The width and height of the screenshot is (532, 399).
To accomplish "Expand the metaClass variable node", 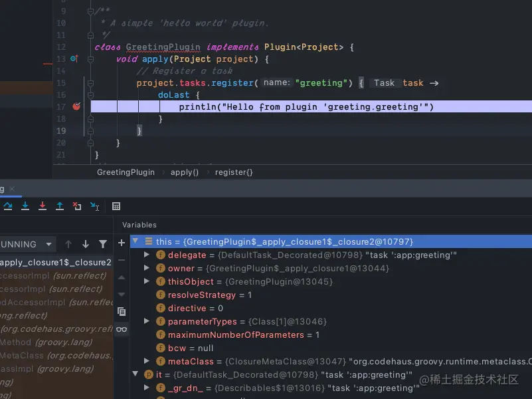I will click(147, 361).
